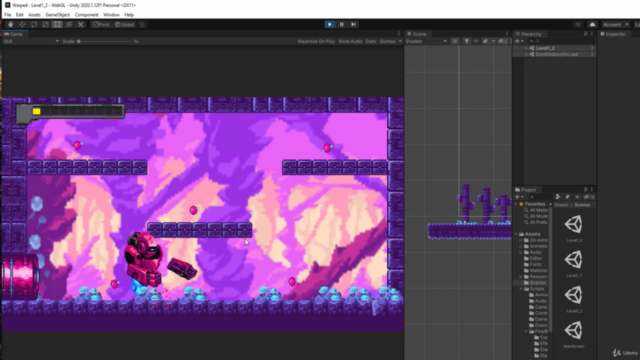Toggle Mute Audio in Game view
The width and height of the screenshot is (640, 360).
[x=350, y=41]
